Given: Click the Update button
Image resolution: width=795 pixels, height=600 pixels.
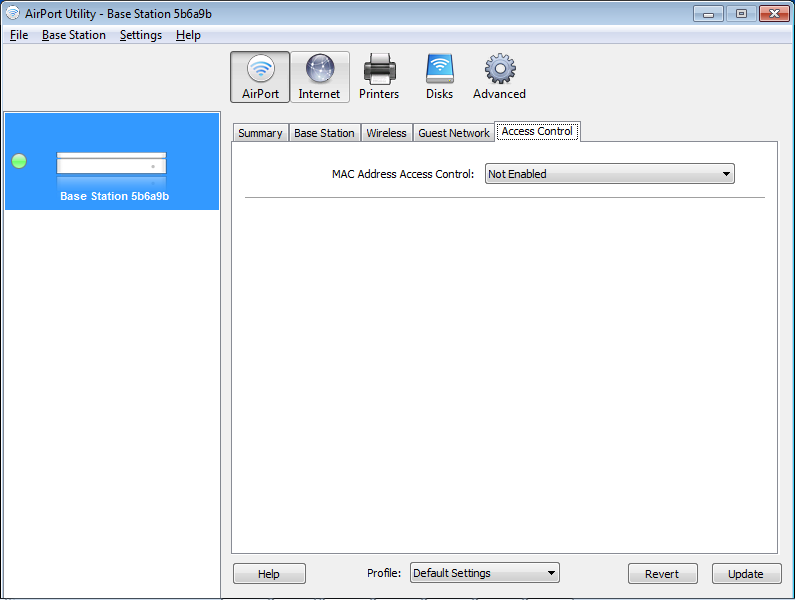Looking at the screenshot, I should 746,574.
